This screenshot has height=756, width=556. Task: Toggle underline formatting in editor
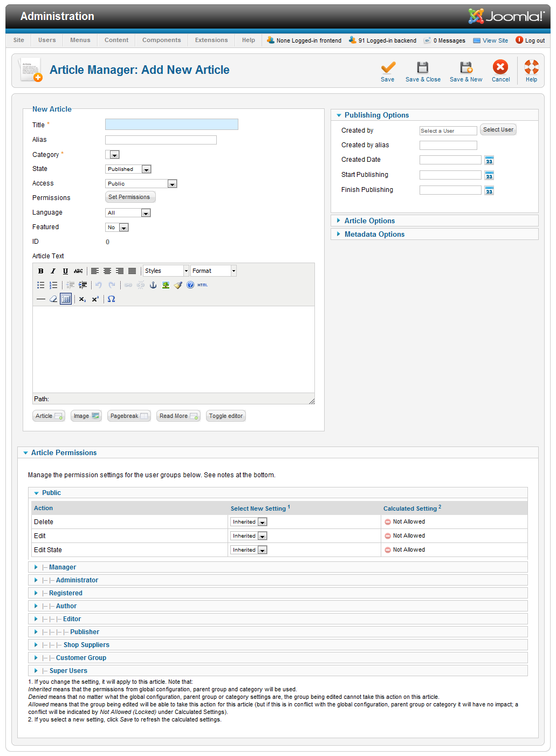(65, 271)
